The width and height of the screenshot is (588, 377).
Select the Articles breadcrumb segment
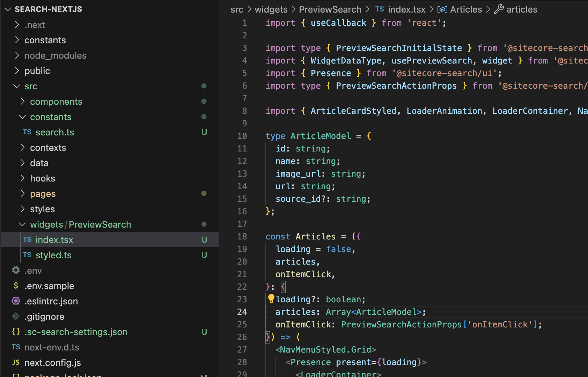click(466, 9)
